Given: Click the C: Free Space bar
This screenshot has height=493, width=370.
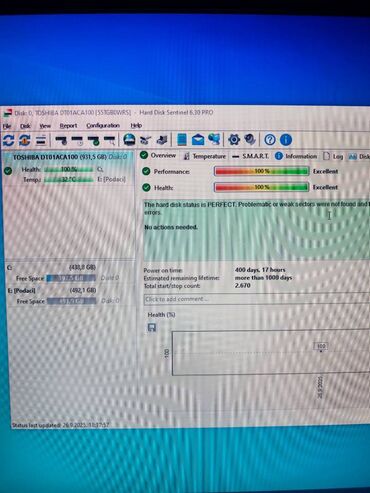Looking at the screenshot, I should click(71, 278).
